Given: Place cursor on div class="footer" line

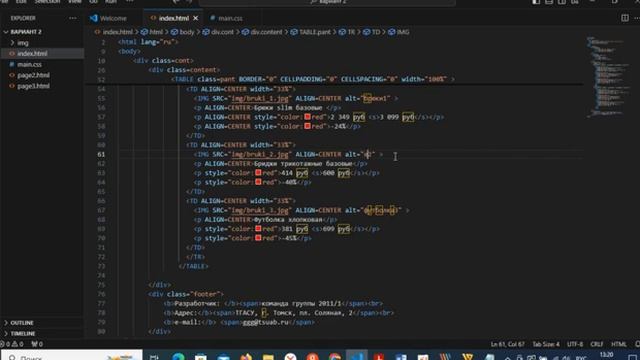Looking at the screenshot, I should 186,294.
